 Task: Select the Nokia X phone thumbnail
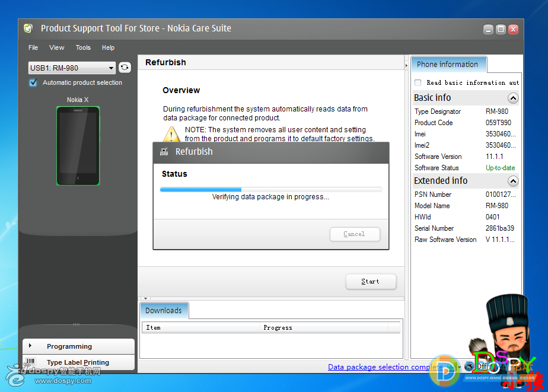78,146
